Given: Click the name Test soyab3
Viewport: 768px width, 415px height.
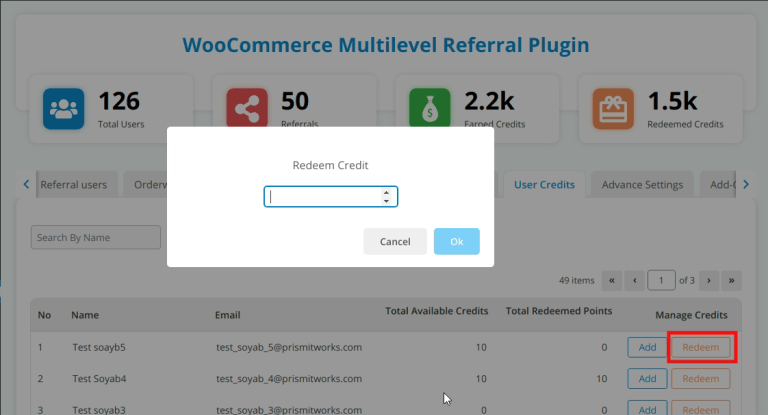Looking at the screenshot, I should click(x=99, y=410).
